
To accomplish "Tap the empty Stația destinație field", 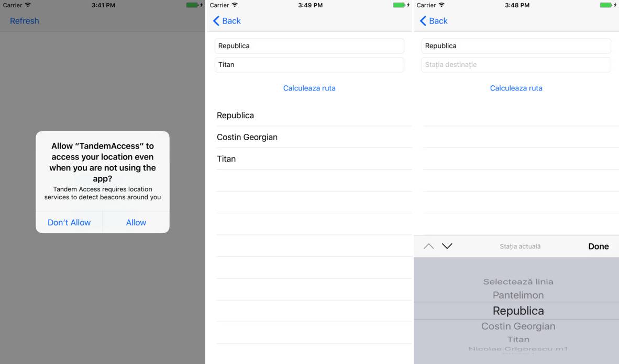I will point(516,65).
